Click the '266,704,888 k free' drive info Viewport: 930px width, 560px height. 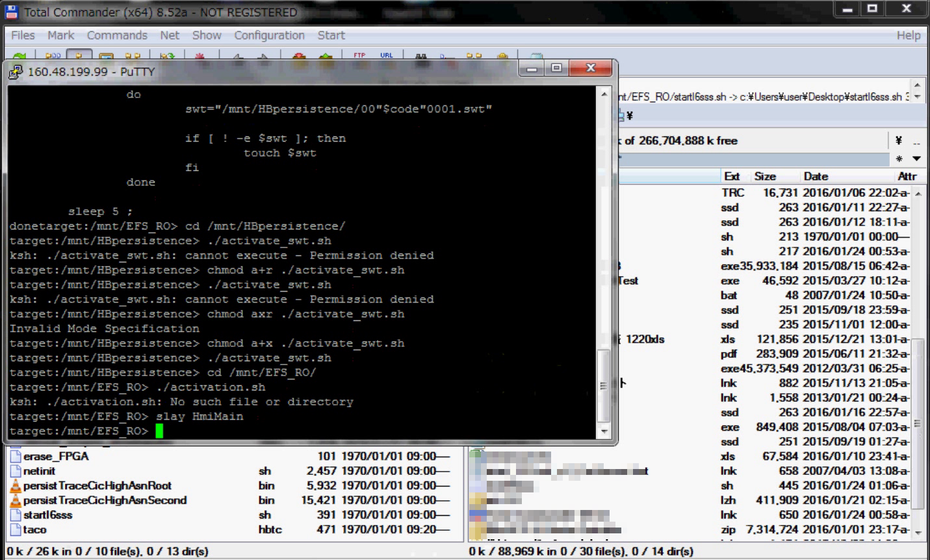click(x=688, y=140)
